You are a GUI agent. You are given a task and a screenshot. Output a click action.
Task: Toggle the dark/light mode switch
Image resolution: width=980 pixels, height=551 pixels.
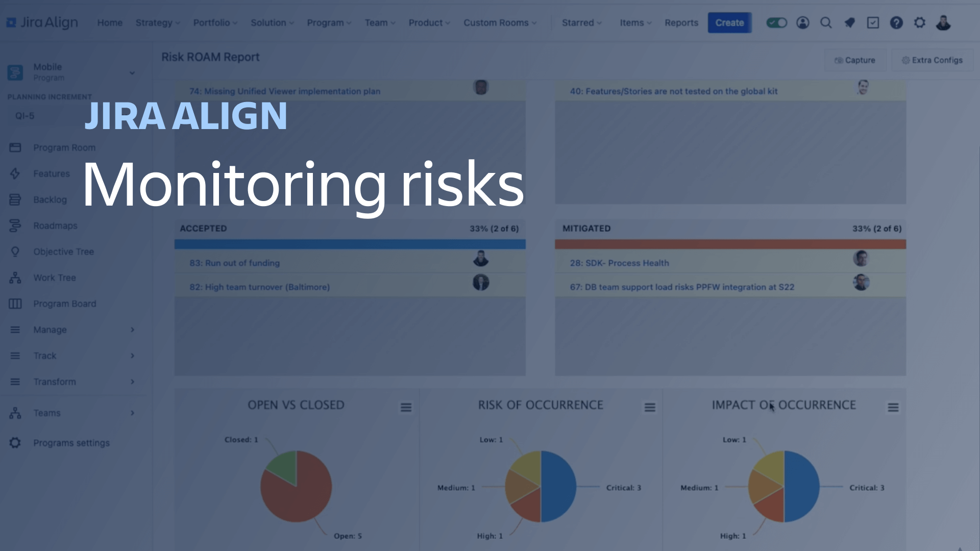coord(776,22)
